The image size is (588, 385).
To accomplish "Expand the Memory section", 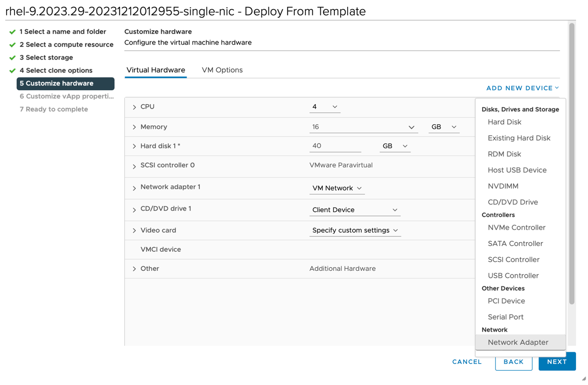I will tap(134, 127).
